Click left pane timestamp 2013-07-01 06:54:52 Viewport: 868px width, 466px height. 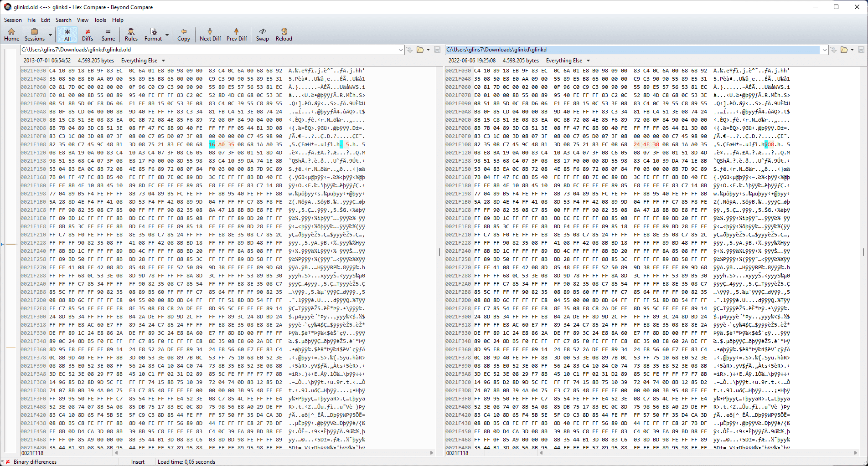(x=47, y=61)
